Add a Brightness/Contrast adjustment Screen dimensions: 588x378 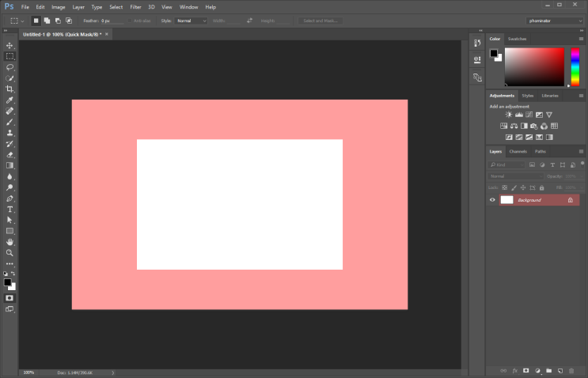[509, 115]
